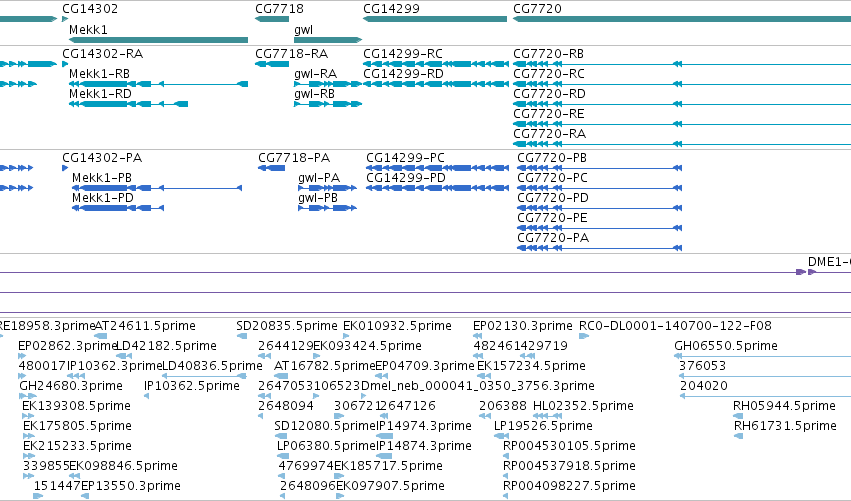Image resolution: width=851 pixels, height=501 pixels.
Task: Open EST EK010932.5prime
Action: 397,326
